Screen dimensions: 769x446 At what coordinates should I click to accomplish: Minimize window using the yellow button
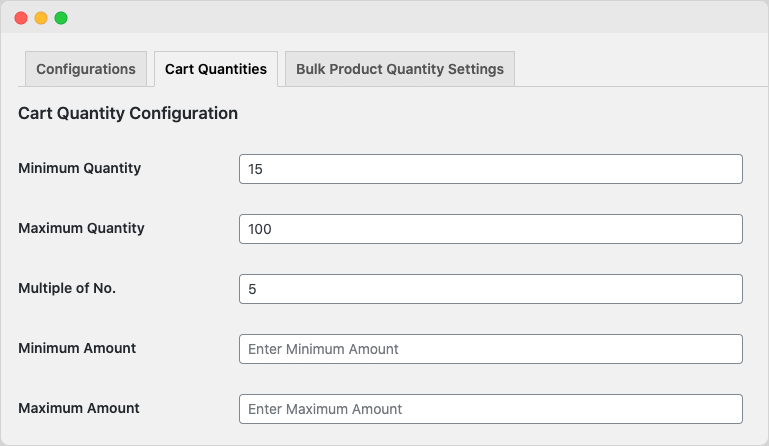(x=41, y=18)
